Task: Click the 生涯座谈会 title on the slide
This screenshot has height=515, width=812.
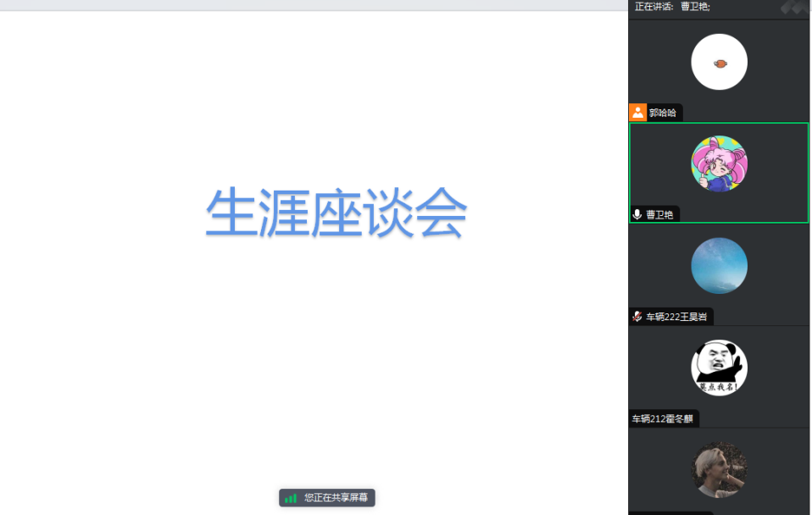Action: 336,213
